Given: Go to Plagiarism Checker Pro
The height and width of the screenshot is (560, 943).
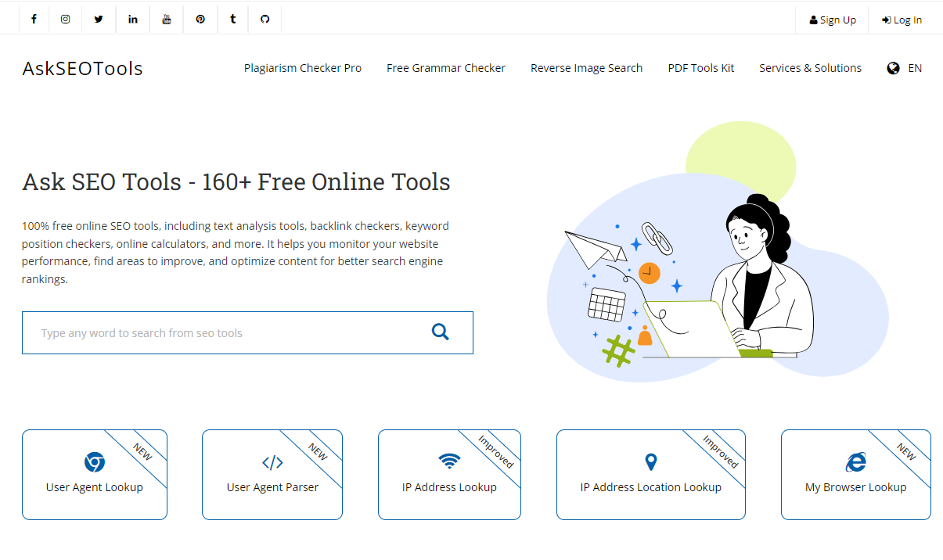Looking at the screenshot, I should tap(303, 68).
